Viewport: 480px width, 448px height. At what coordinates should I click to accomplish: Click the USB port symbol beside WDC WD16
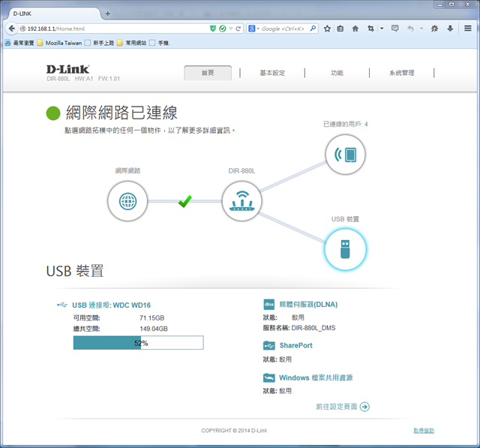[62, 305]
